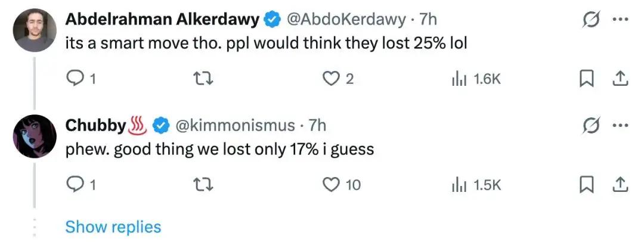The width and height of the screenshot is (644, 242).
Task: View analytics showing 1.6K views
Action: click(476, 79)
